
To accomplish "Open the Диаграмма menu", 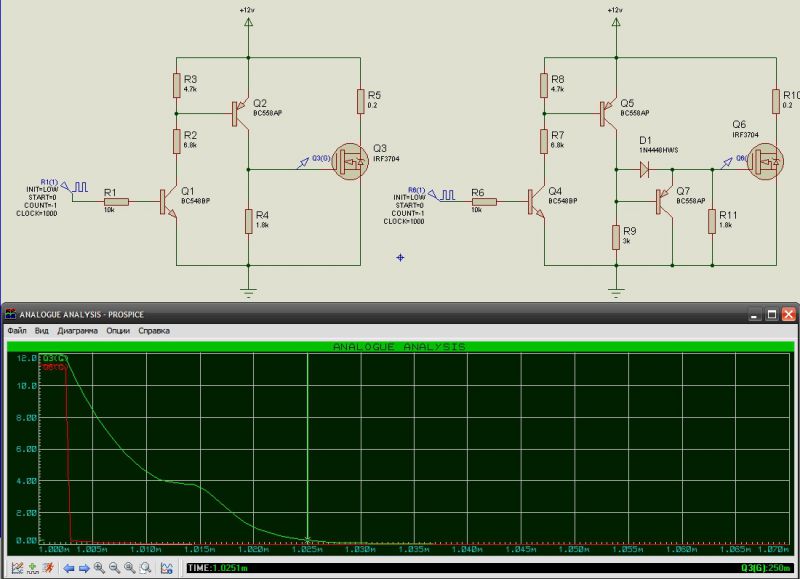I will [x=78, y=330].
